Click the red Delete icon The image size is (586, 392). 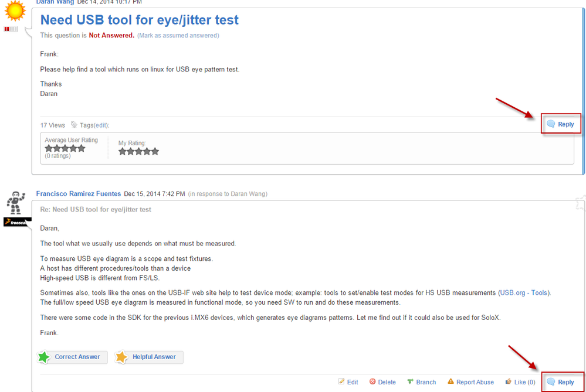tap(372, 382)
